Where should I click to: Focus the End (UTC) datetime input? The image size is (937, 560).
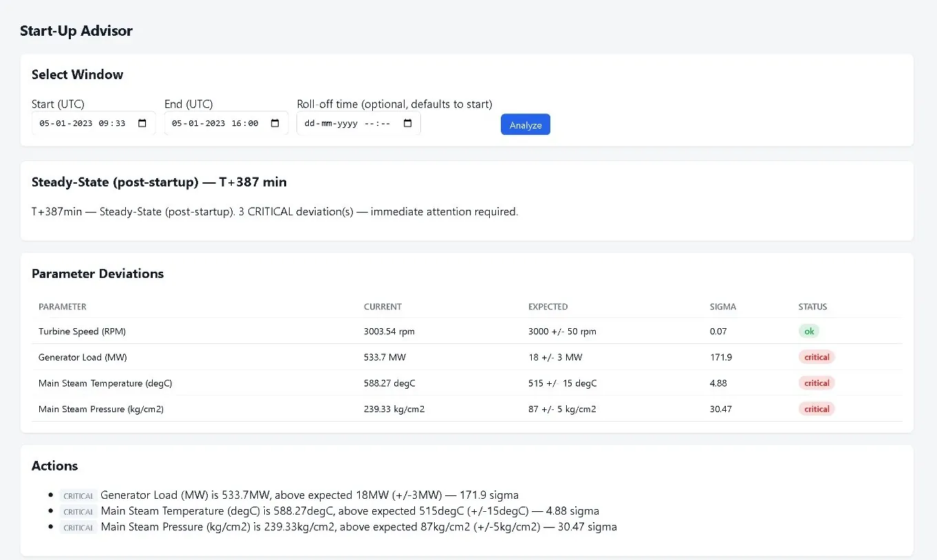226,123
